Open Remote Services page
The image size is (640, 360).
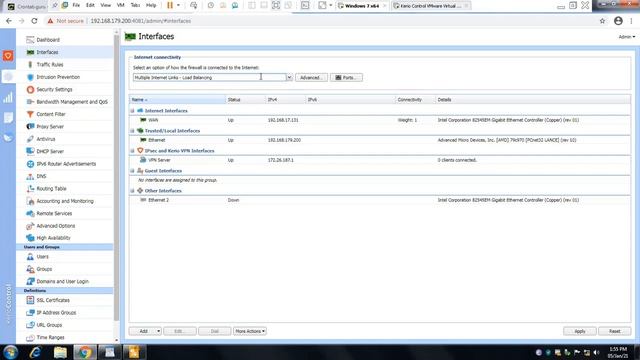[54, 213]
